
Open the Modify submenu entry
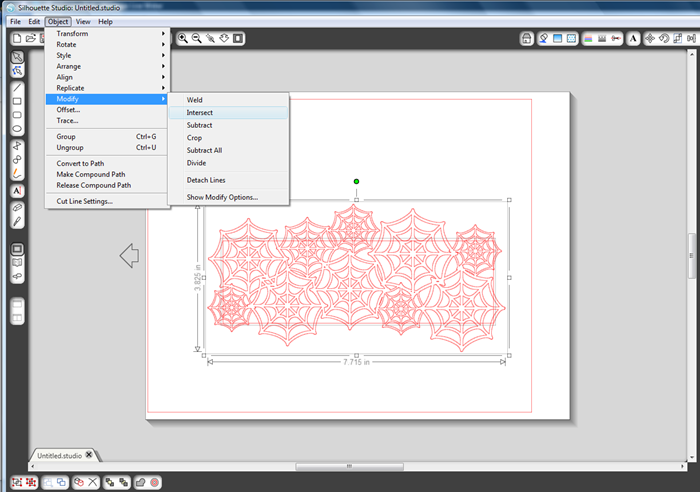[106, 99]
